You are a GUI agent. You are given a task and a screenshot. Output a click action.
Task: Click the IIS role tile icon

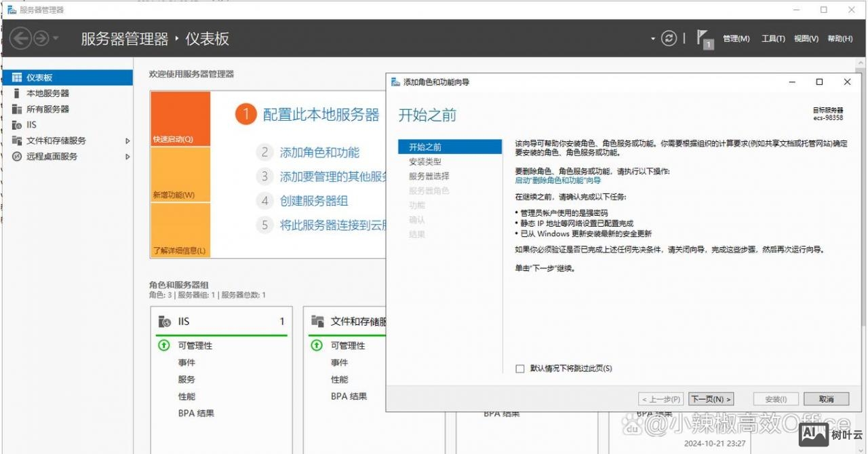click(x=165, y=321)
